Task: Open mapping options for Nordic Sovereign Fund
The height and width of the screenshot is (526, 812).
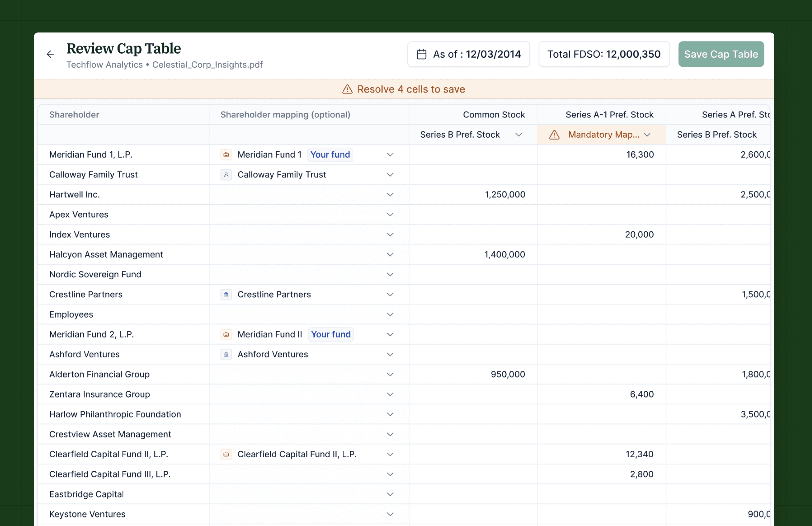Action: [x=390, y=274]
